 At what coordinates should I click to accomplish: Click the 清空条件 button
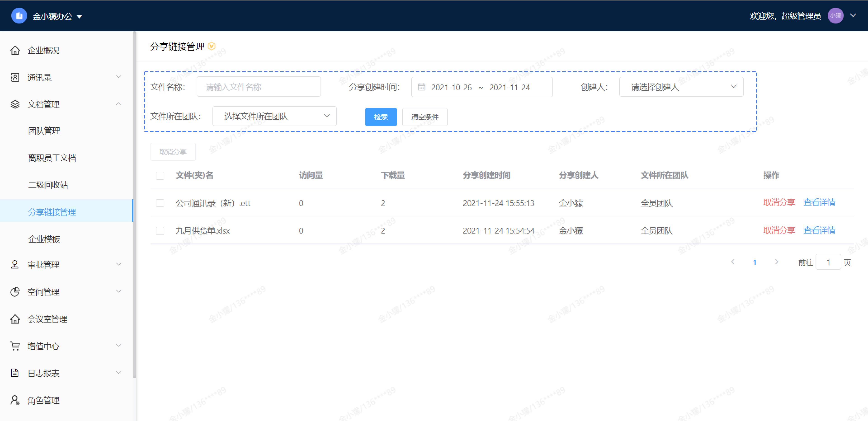425,117
